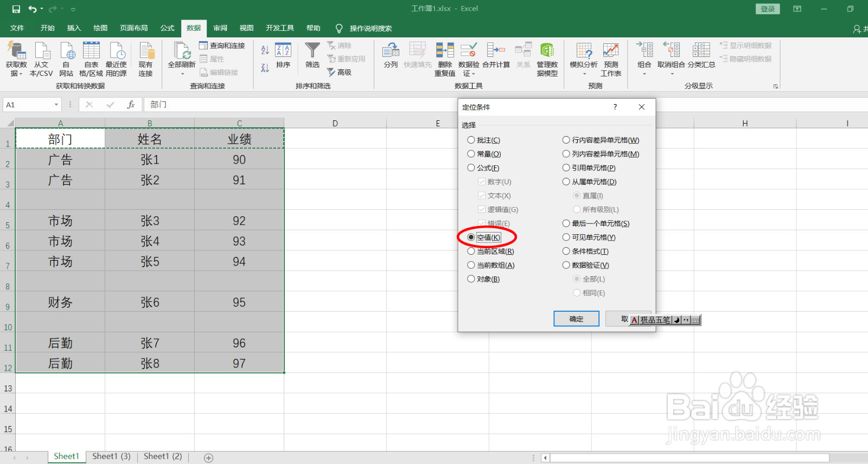
Task: Close the 定位条件 dialog
Action: coord(642,107)
